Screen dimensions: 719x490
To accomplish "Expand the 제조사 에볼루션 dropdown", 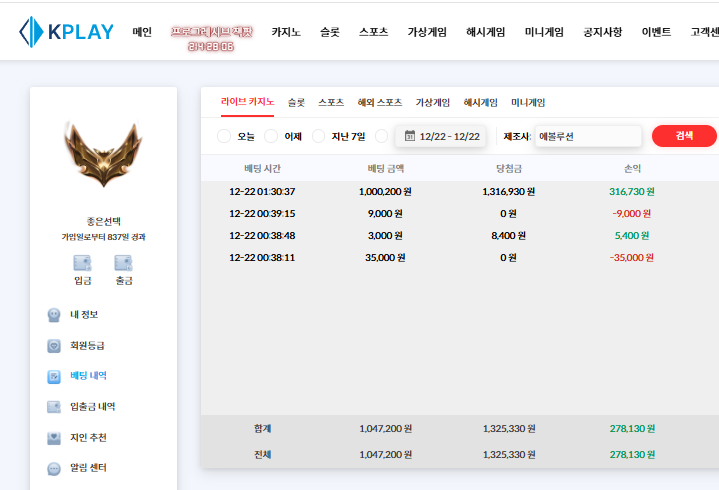I will [587, 136].
